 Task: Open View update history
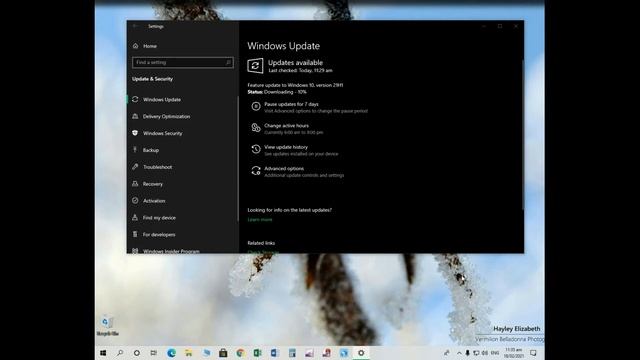pyautogui.click(x=286, y=147)
